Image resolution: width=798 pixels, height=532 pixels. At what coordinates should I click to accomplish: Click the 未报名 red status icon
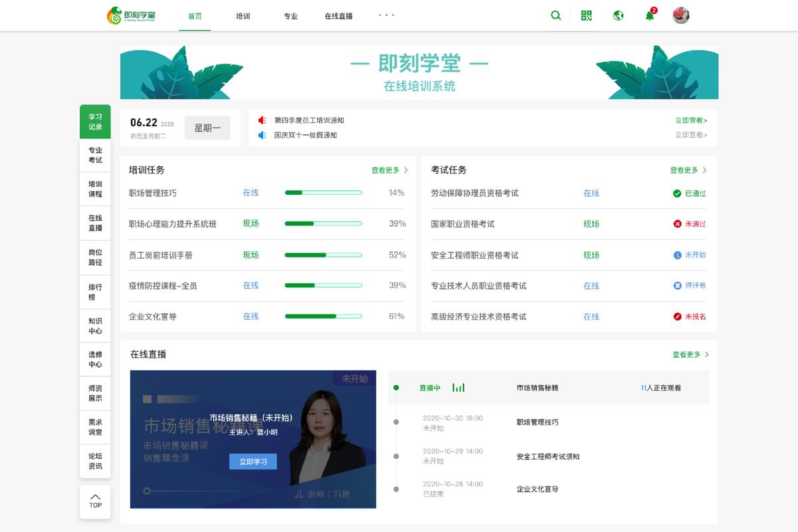point(677,317)
